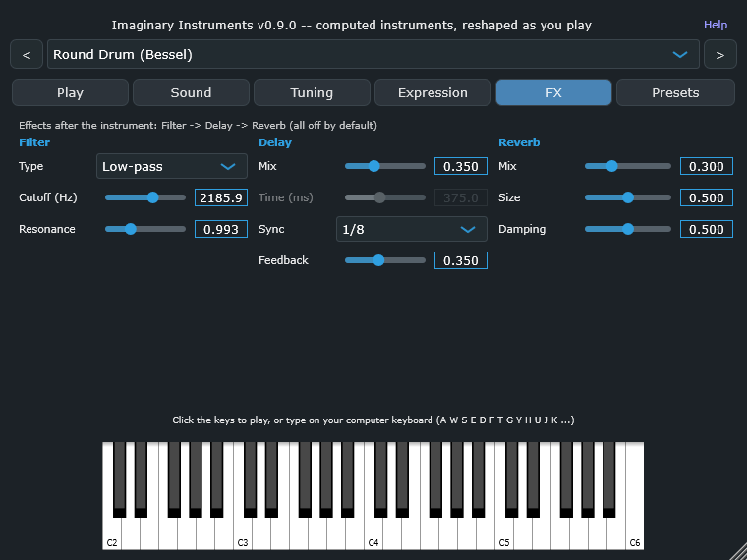This screenshot has width=747, height=560.
Task: Click the Damping value field 0.500
Action: click(x=707, y=229)
